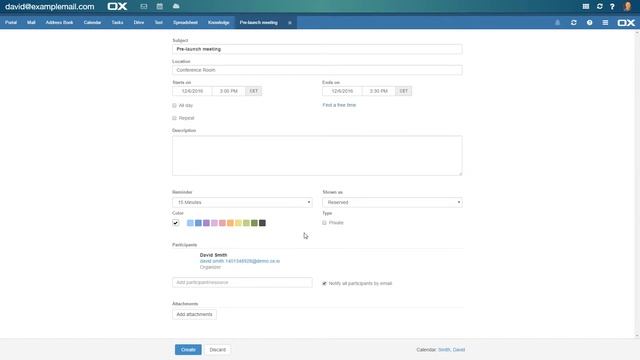Screen dimensions: 640x360
Task: Open the user avatar in top corner
Action: pos(628,7)
